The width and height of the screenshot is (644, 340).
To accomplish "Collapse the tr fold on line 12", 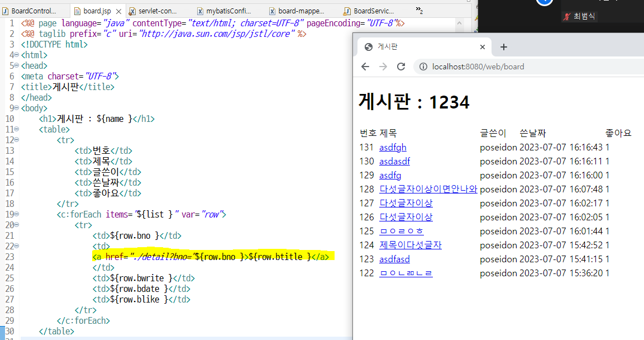I will (x=16, y=140).
